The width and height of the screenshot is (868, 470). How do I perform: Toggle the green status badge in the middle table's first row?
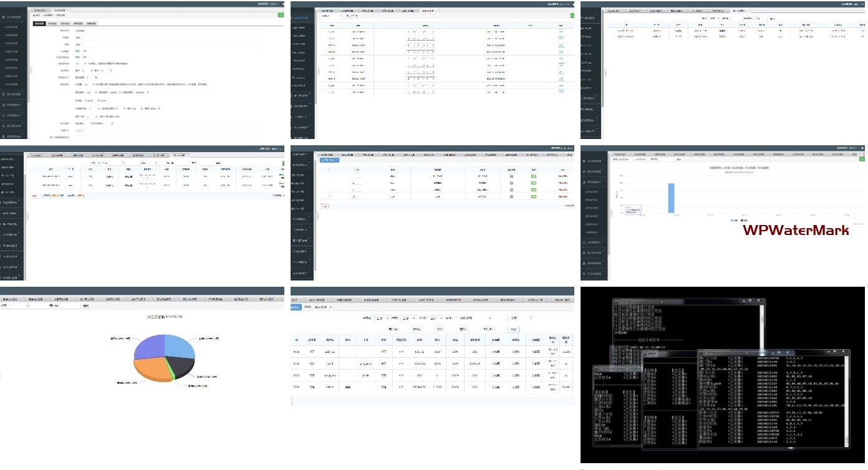click(533, 177)
